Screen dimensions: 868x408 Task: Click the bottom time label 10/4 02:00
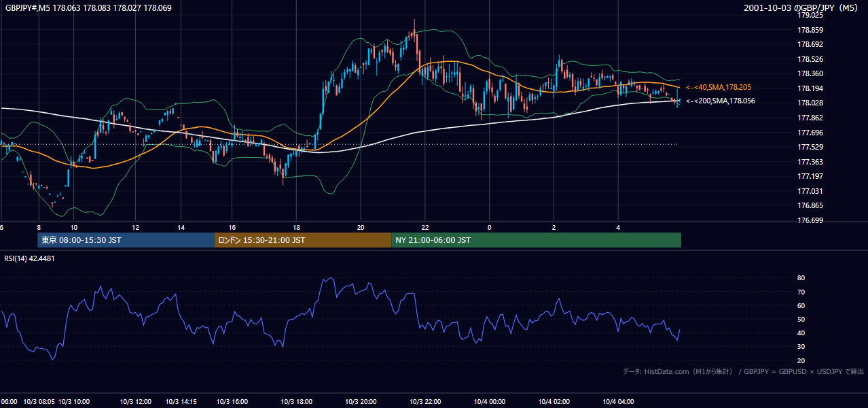pyautogui.click(x=554, y=401)
